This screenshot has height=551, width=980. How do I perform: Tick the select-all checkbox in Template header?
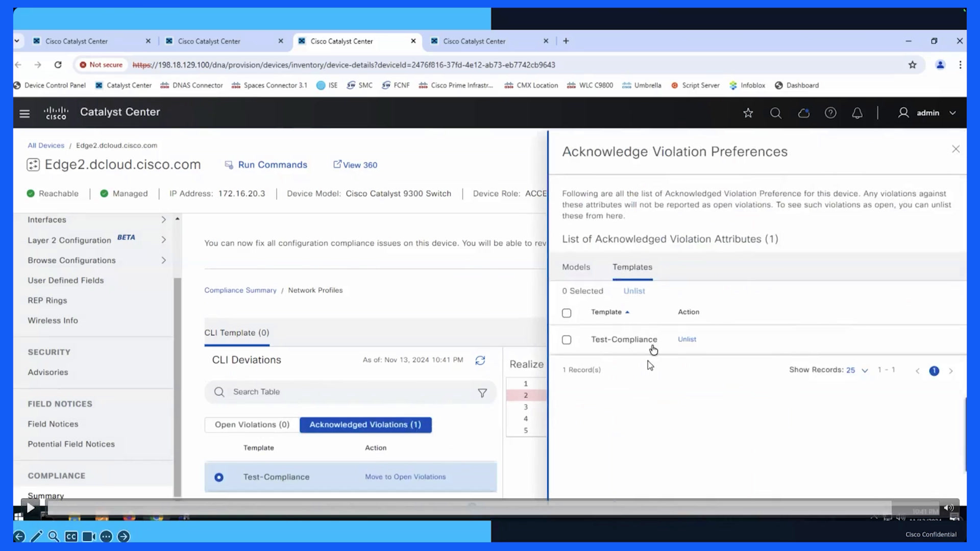click(x=567, y=313)
